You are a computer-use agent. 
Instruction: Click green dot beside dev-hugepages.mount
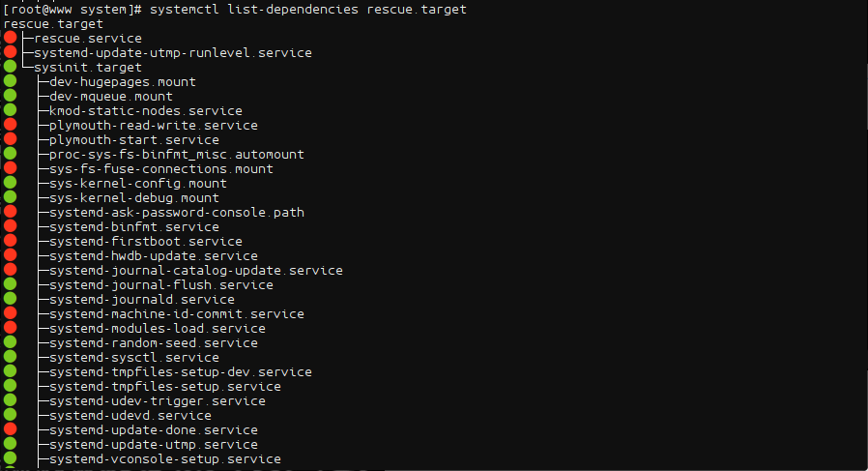pyautogui.click(x=10, y=81)
